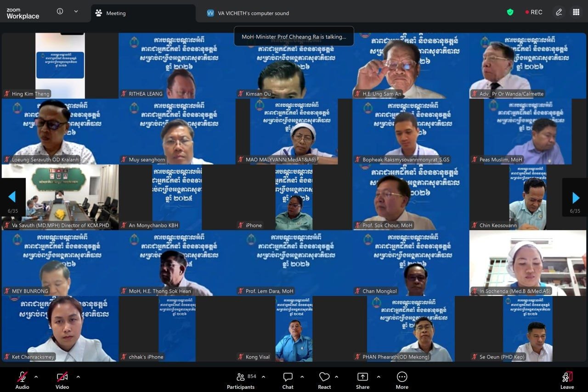Select Ket Chanracksmey's video tile
Screen dimensions: 588x392
point(60,329)
